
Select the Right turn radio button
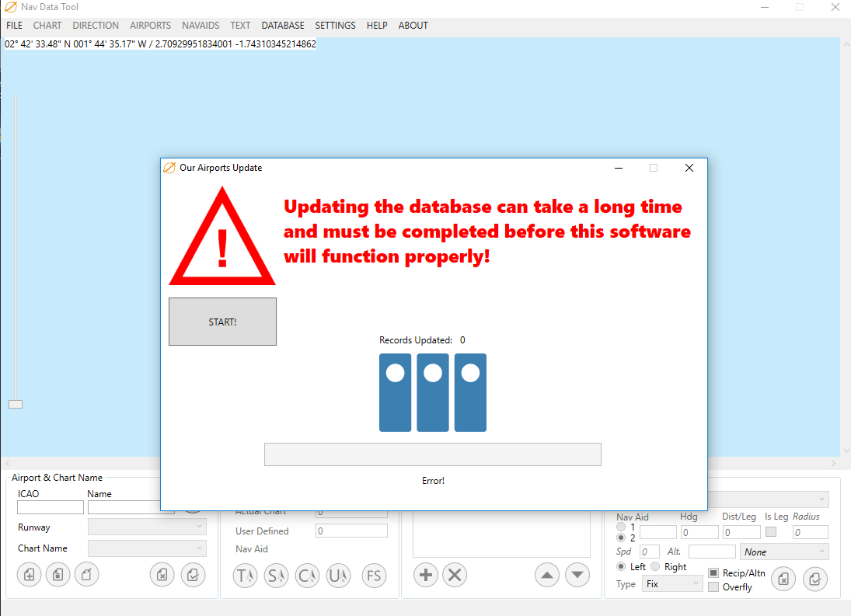[656, 567]
